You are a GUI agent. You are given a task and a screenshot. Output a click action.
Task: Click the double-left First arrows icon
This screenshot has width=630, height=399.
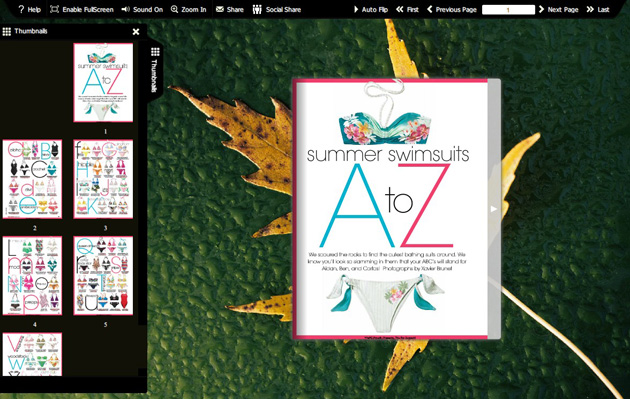point(399,9)
